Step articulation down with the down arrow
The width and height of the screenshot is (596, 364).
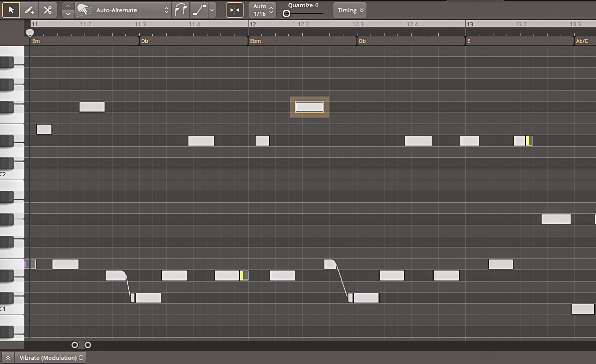coord(68,14)
